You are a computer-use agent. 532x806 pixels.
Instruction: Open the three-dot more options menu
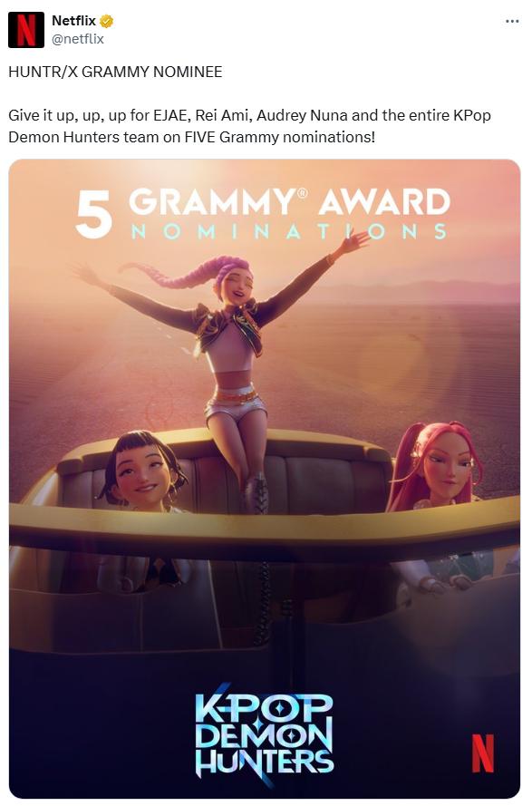(x=512, y=21)
